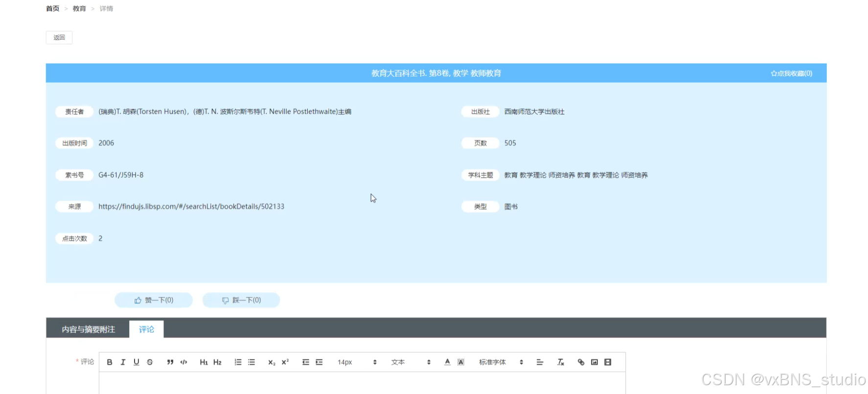Click the 索书号 label tag
This screenshot has width=868, height=394.
click(x=74, y=175)
